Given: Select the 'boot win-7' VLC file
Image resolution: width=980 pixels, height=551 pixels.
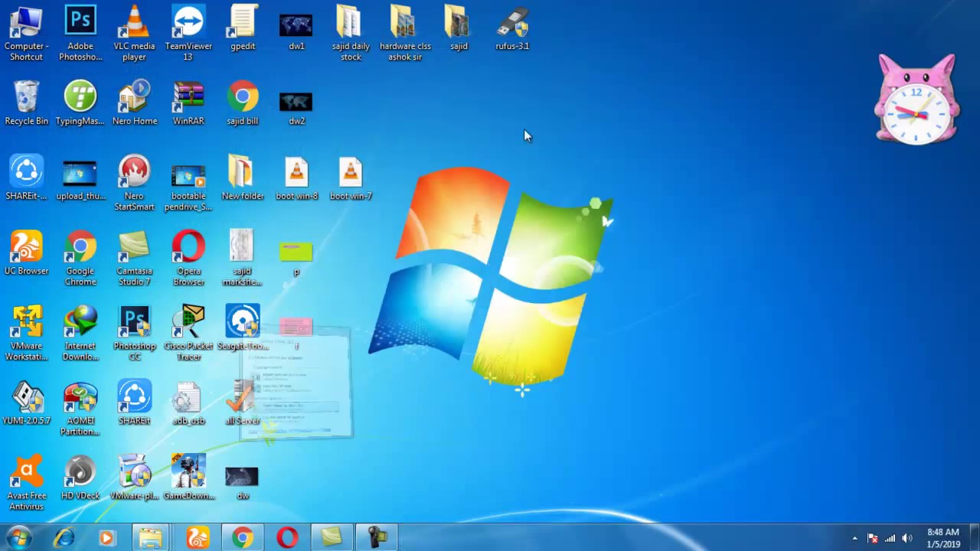Looking at the screenshot, I should pyautogui.click(x=351, y=178).
